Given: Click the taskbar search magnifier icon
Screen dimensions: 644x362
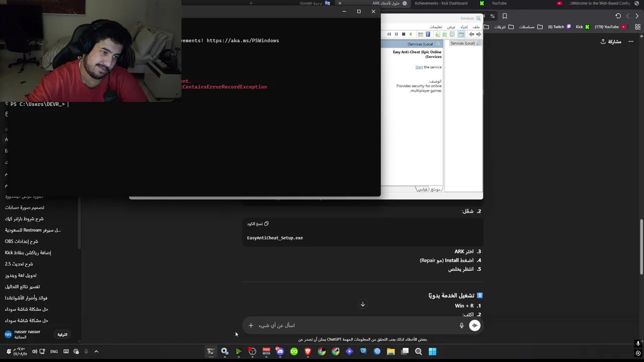Looking at the screenshot, I should (418, 351).
